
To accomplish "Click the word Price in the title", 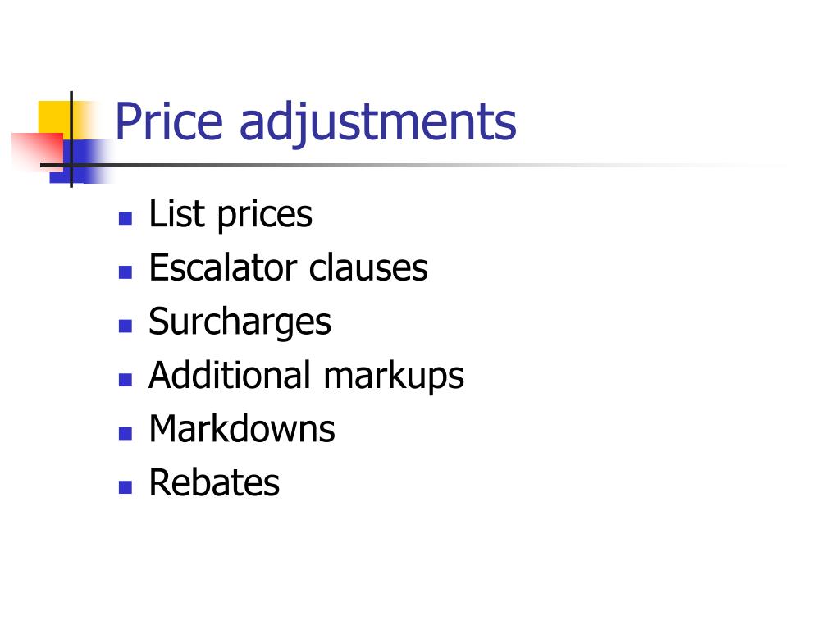I will click(169, 121).
